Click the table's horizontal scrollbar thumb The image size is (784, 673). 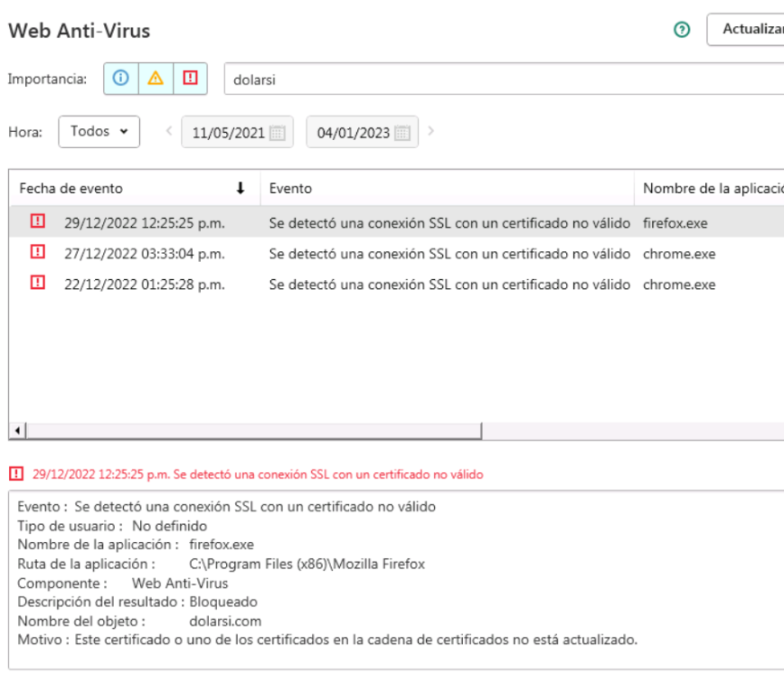254,431
